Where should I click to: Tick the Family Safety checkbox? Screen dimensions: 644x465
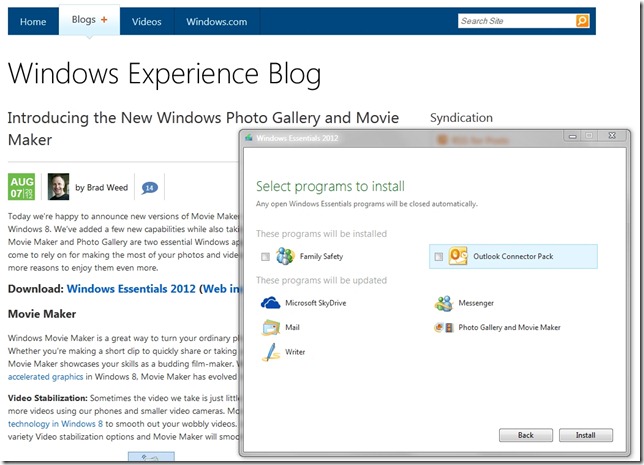coord(264,258)
